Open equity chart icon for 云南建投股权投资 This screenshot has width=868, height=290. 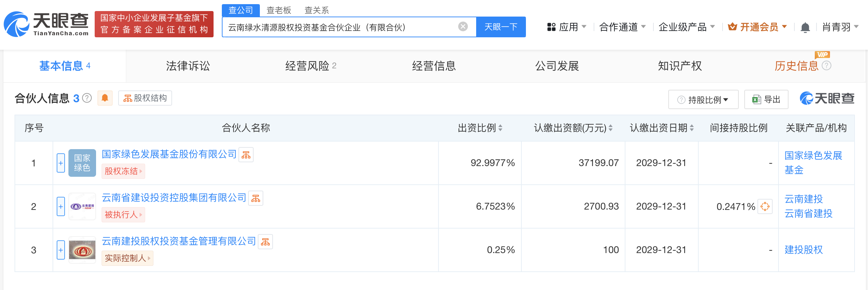[265, 242]
